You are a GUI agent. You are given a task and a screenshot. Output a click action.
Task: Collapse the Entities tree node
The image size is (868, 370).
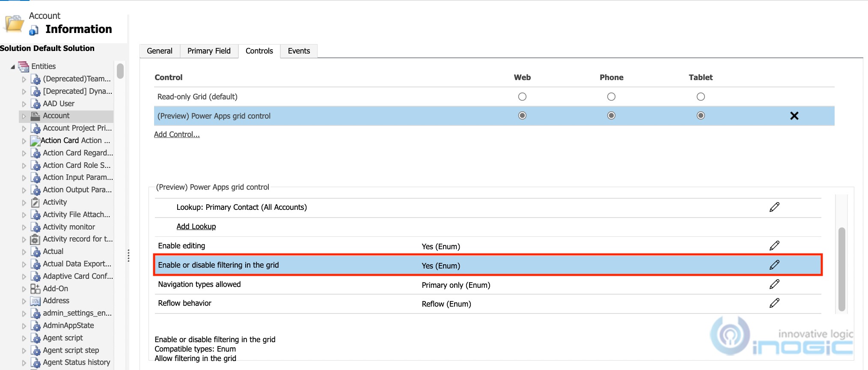pos(13,67)
